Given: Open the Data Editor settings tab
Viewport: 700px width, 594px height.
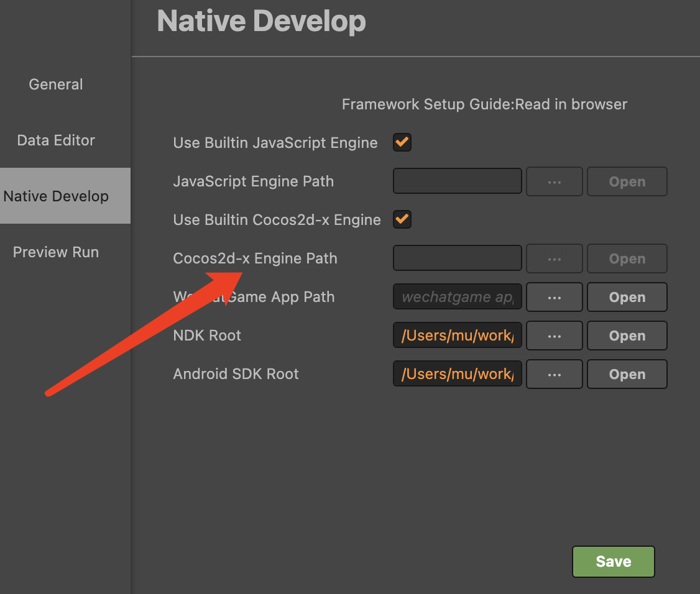Looking at the screenshot, I should 56,140.
